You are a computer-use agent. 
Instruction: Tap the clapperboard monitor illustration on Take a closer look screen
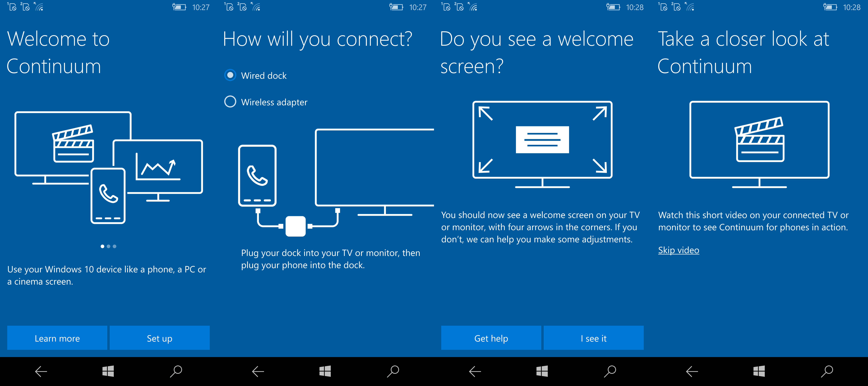[759, 144]
